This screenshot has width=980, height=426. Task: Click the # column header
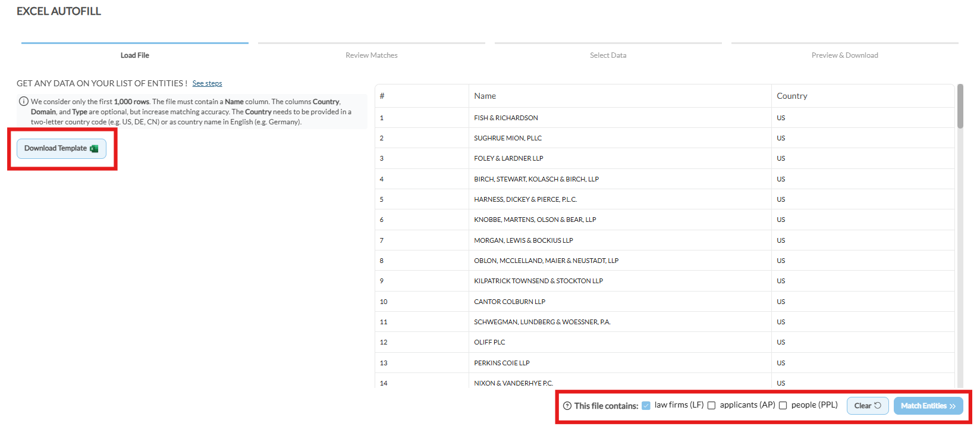coord(422,96)
